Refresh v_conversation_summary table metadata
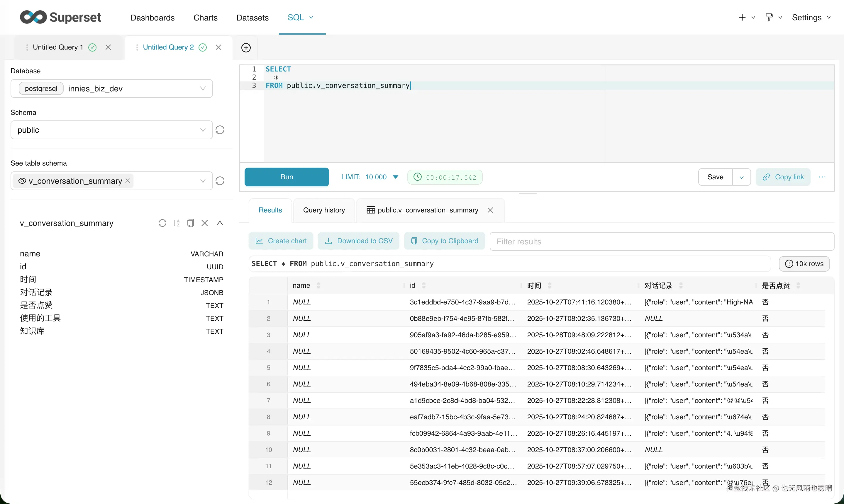 162,223
